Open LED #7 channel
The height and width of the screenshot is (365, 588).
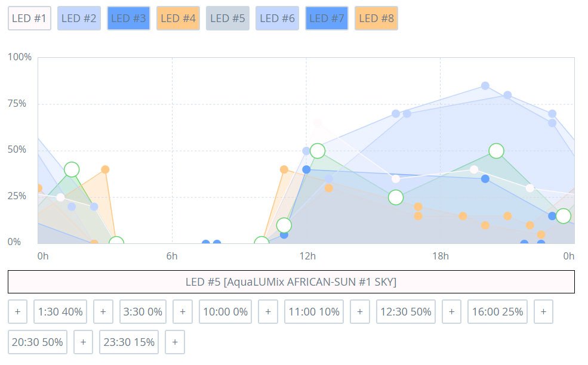coord(327,18)
